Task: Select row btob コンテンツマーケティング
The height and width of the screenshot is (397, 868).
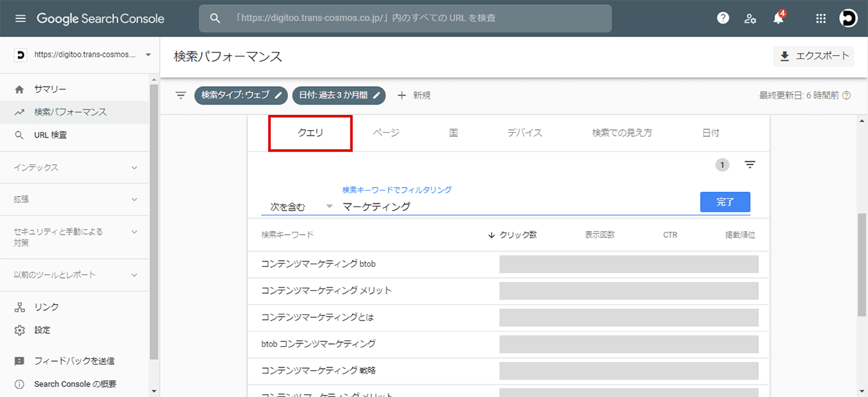Action: tap(508, 344)
